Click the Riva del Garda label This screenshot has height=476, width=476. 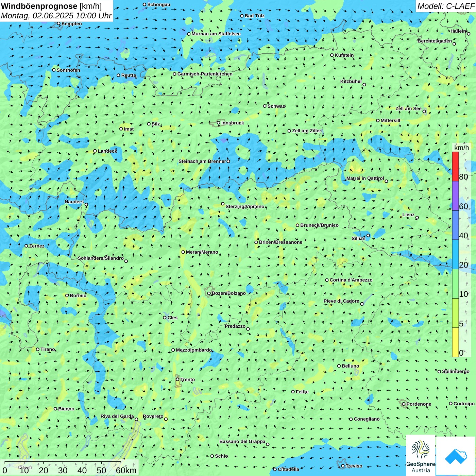117,416
